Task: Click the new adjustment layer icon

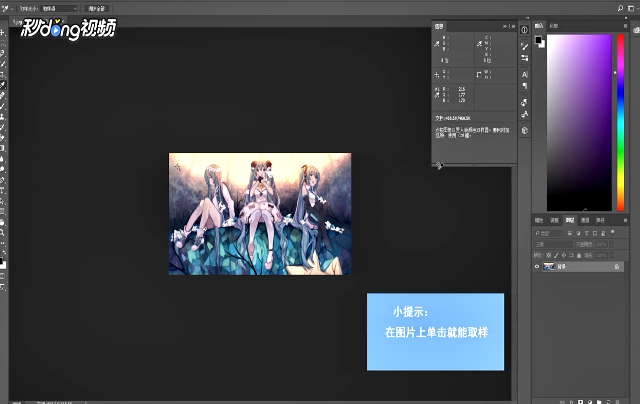Action: point(590,402)
